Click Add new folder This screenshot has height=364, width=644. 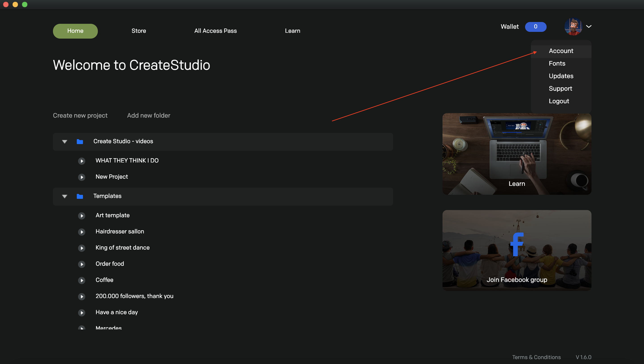[149, 116]
